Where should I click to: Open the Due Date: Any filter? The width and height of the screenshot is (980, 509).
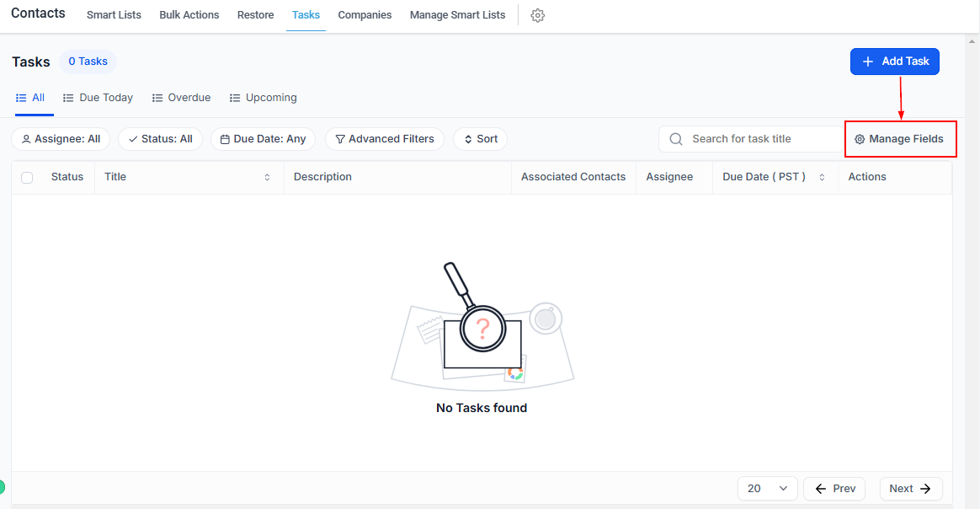pos(263,139)
